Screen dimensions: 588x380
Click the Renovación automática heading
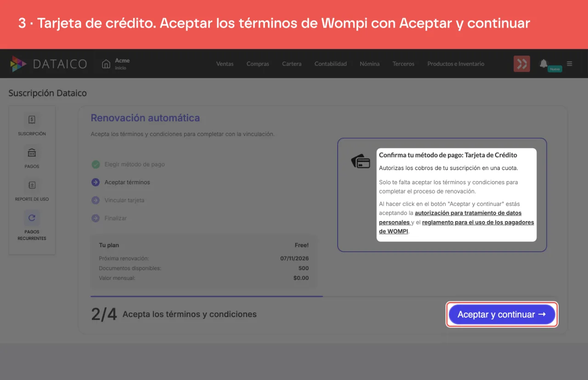pyautogui.click(x=145, y=118)
